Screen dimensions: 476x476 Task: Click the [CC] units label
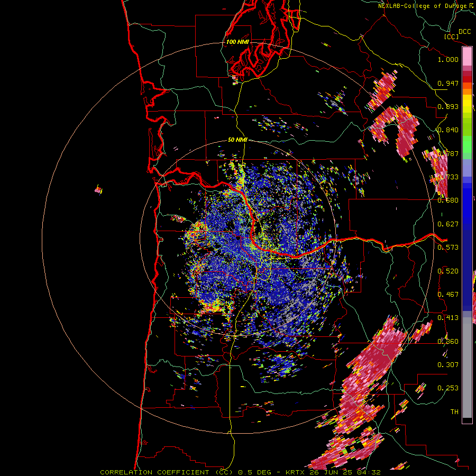pyautogui.click(x=451, y=36)
